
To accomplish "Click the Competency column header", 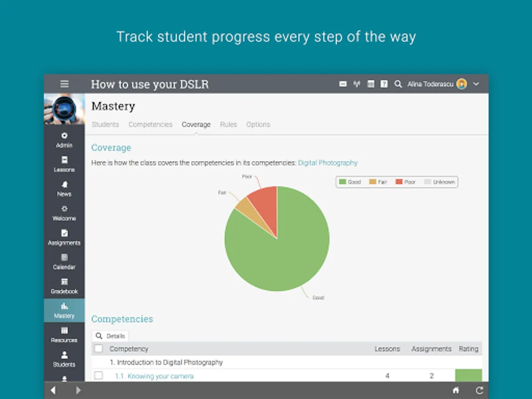I will coord(129,349).
